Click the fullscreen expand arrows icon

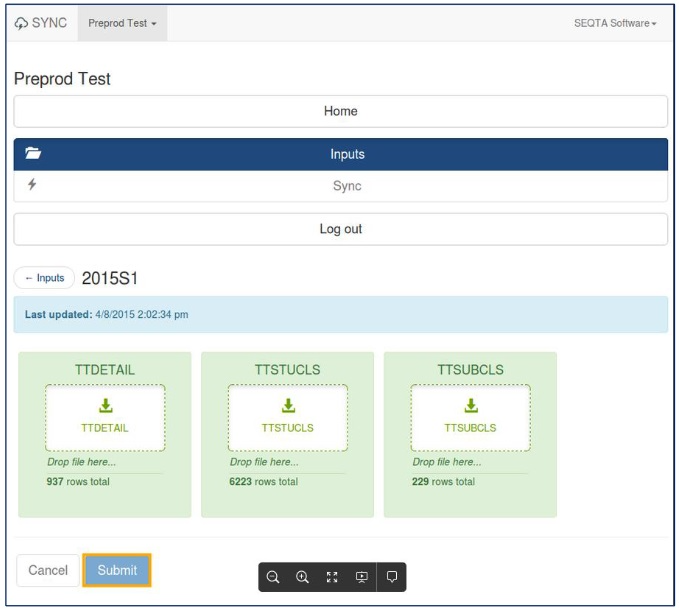coord(332,577)
